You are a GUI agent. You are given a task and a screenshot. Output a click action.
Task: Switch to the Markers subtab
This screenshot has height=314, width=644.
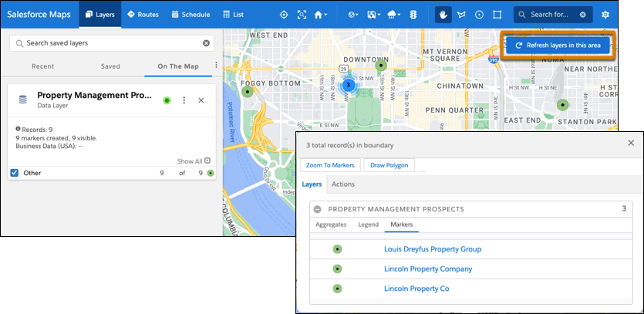point(402,225)
